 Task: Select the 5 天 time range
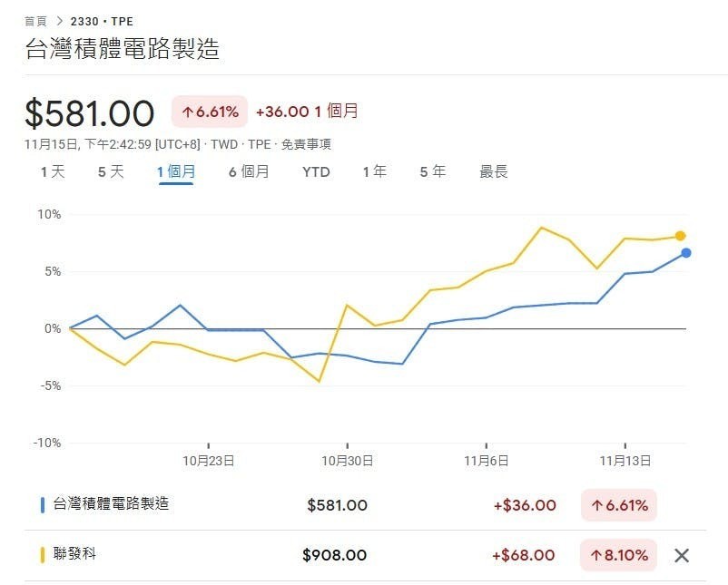(111, 171)
